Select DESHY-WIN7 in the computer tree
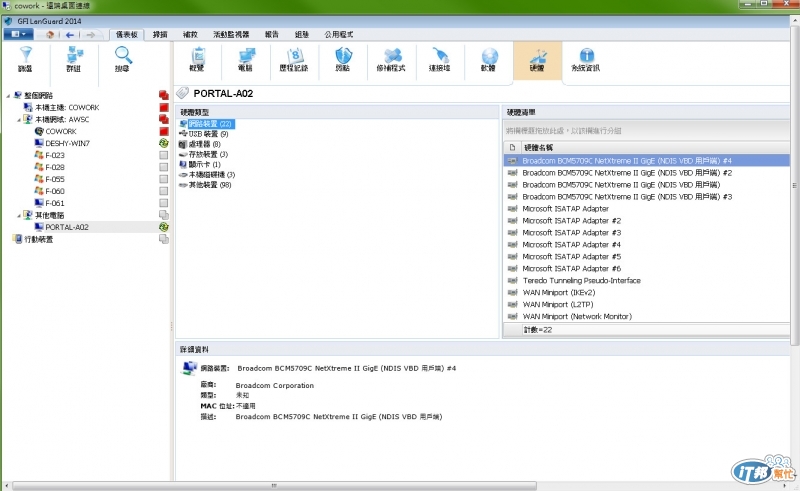Image resolution: width=800 pixels, height=491 pixels. coord(67,143)
